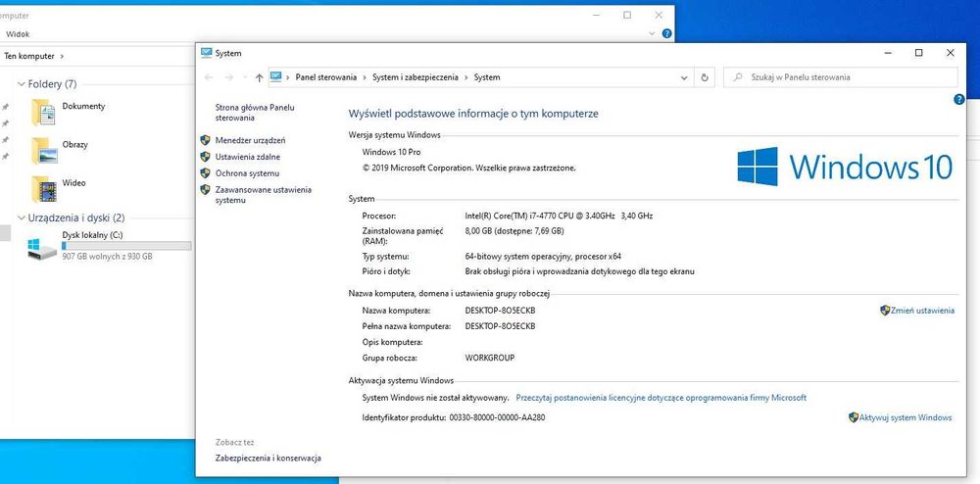
Task: Open Zabezpieczenia i konserwacja link
Action: click(x=269, y=458)
